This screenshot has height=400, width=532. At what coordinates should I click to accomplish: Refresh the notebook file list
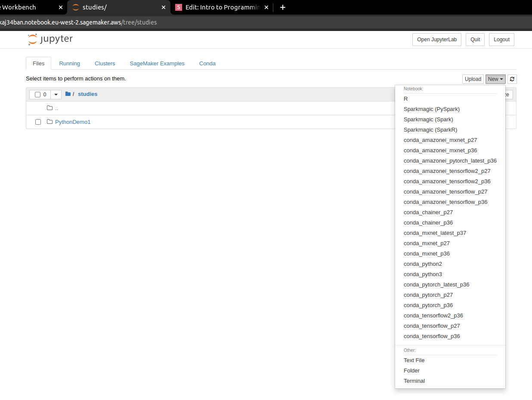coord(512,79)
